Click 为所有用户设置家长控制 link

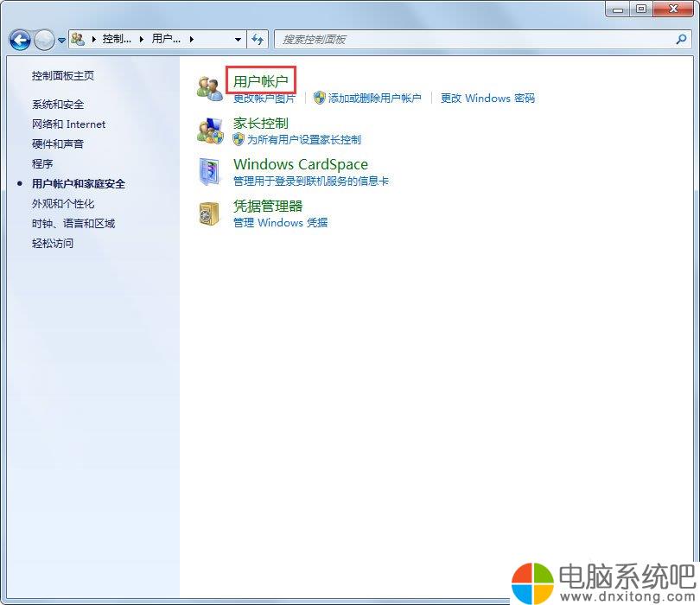tap(304, 140)
